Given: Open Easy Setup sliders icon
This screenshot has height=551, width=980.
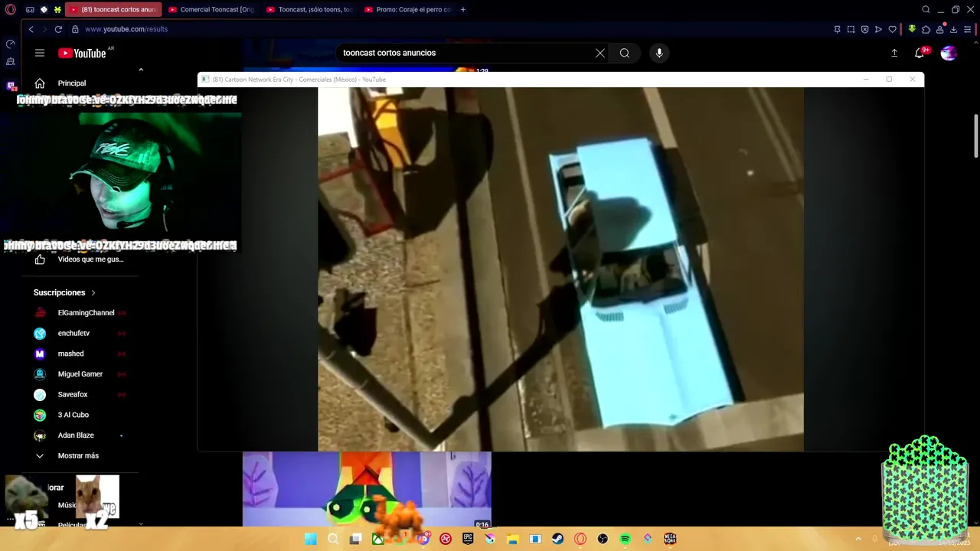Looking at the screenshot, I should click(x=968, y=29).
